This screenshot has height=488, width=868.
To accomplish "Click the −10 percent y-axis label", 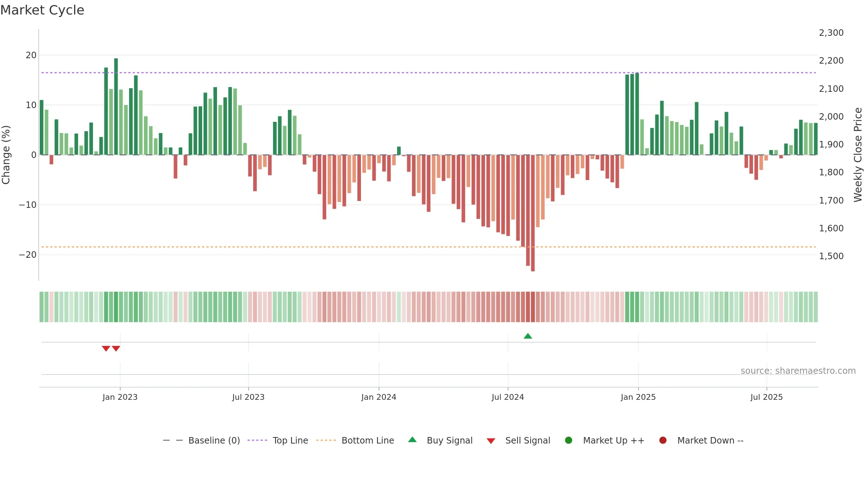I will pyautogui.click(x=27, y=205).
